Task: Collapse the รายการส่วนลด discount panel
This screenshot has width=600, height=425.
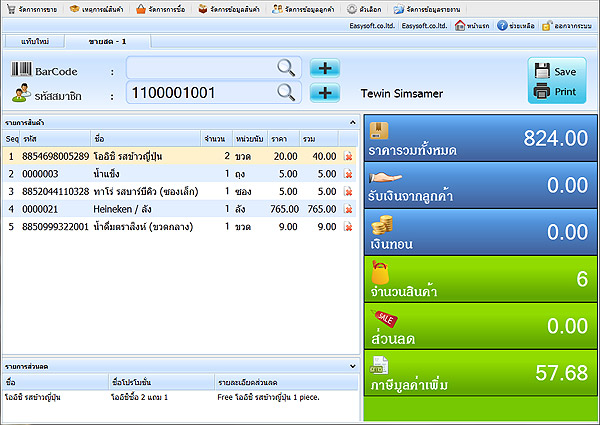Action: [x=352, y=367]
